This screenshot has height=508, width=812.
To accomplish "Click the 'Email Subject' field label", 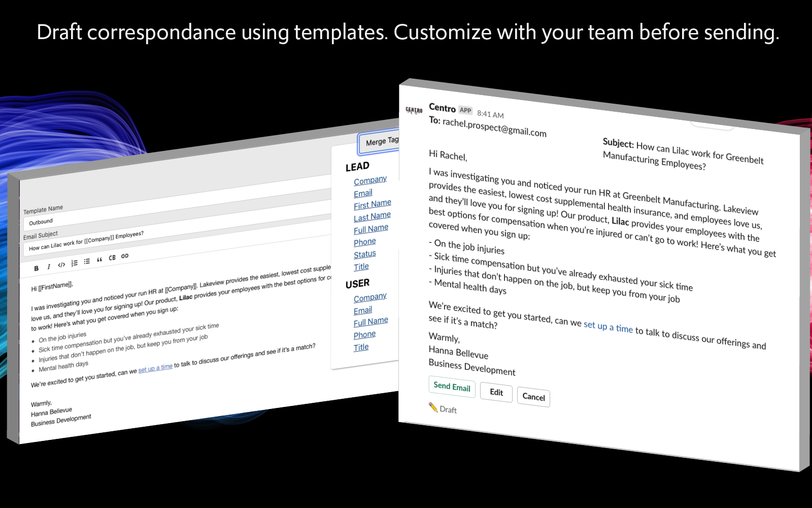I will click(x=41, y=235).
